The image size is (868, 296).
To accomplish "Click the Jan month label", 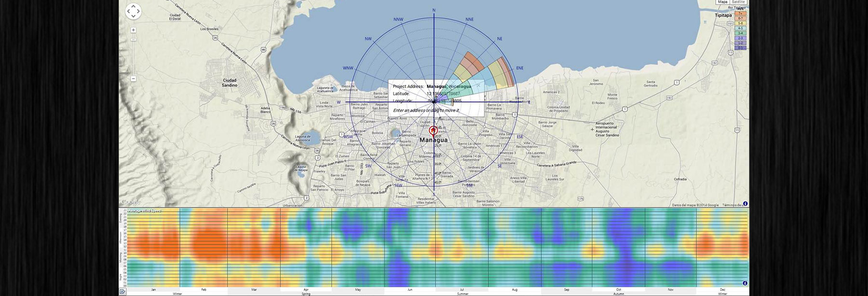I will pyautogui.click(x=153, y=290).
